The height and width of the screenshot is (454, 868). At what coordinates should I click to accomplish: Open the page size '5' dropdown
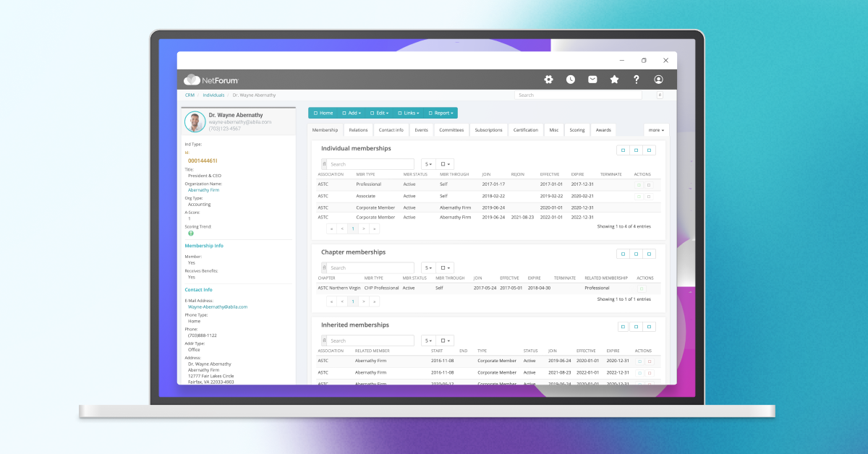click(427, 163)
